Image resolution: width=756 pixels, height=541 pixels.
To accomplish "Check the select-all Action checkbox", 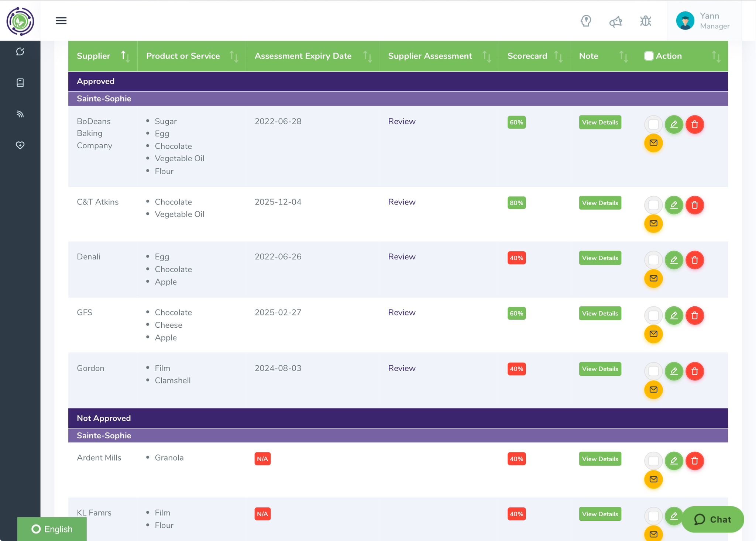I will 649,56.
